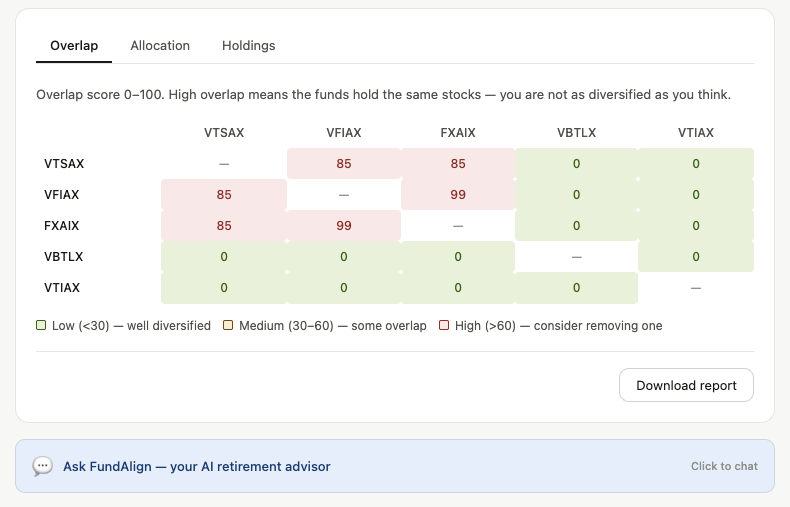Click the VTSAX row label

click(64, 163)
